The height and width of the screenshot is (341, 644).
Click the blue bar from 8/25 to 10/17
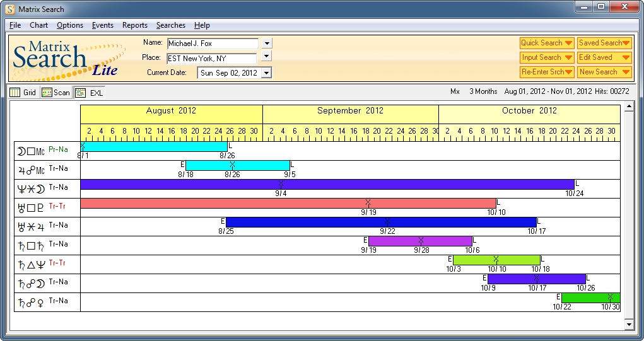(381, 222)
